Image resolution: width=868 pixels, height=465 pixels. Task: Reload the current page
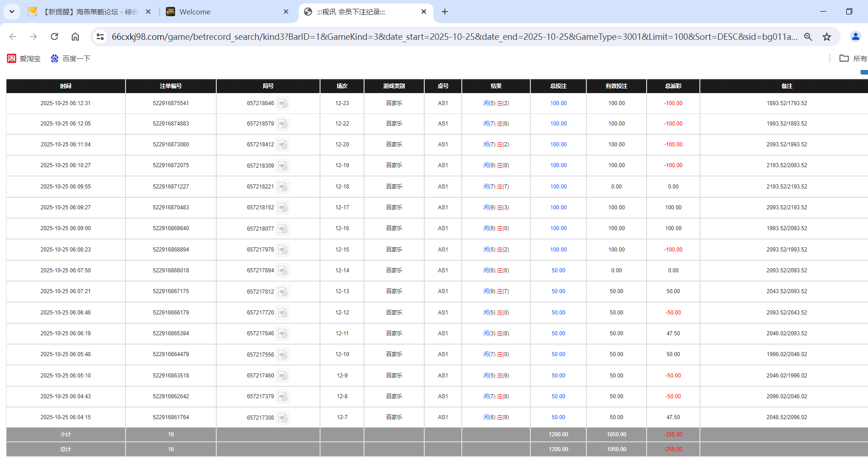coord(54,37)
